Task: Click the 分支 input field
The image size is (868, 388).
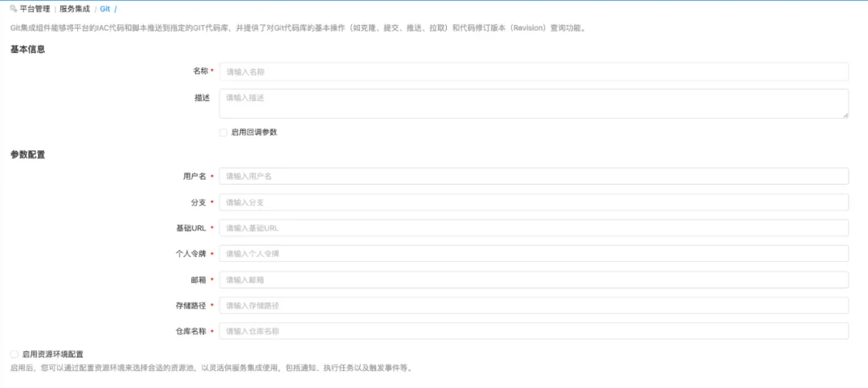Action: click(534, 202)
